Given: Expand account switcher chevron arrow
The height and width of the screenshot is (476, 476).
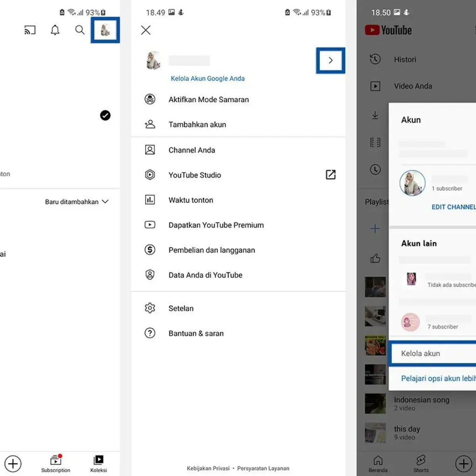Looking at the screenshot, I should tap(330, 60).
